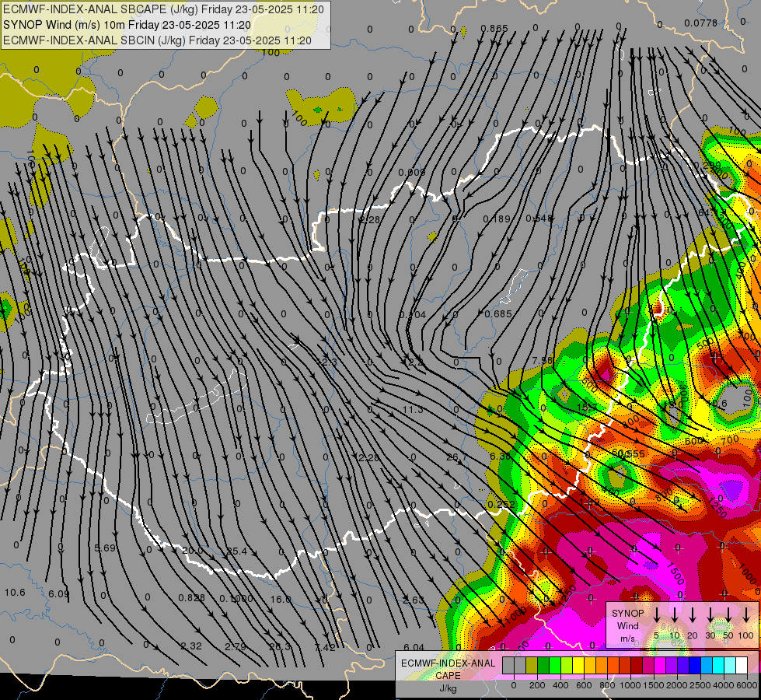Click the wind arrow above the 5 label
This screenshot has width=761, height=700.
click(656, 614)
